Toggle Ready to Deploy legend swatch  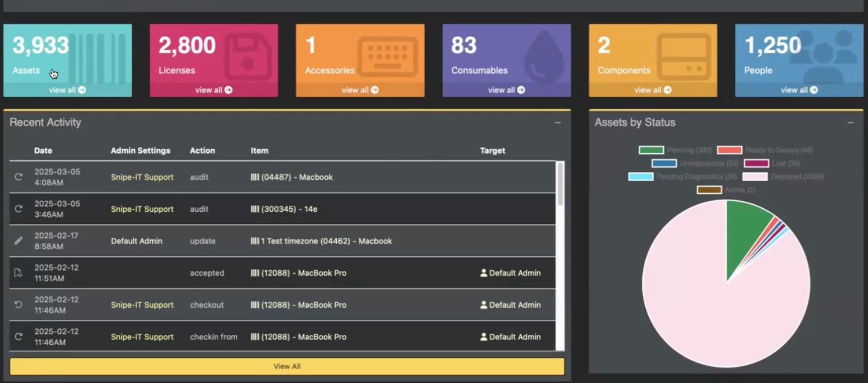pyautogui.click(x=729, y=150)
